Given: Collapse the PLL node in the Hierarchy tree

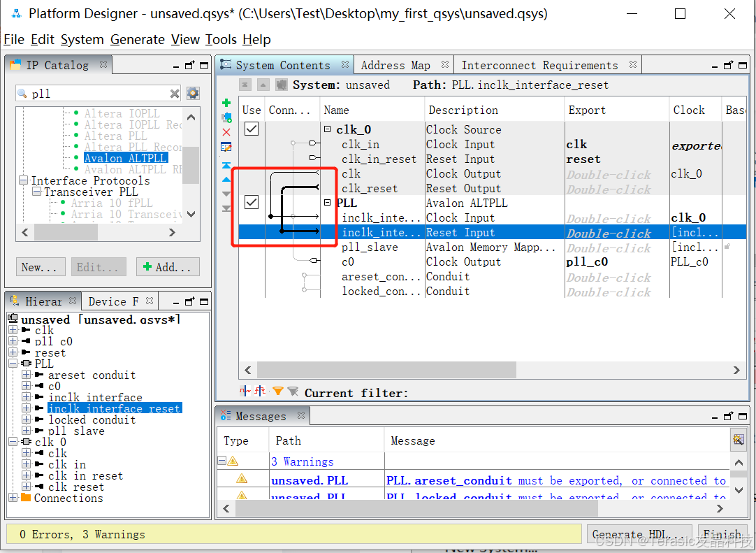Looking at the screenshot, I should click(13, 364).
